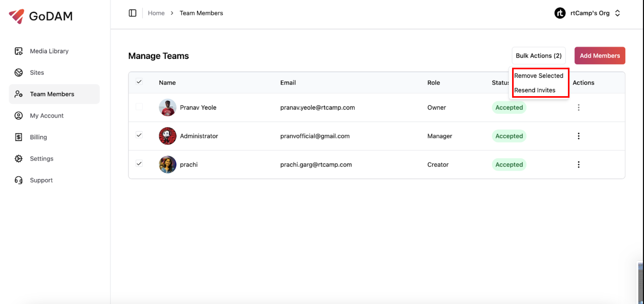Open the three-dot menu for prachi
The height and width of the screenshot is (304, 644).
coord(578,164)
